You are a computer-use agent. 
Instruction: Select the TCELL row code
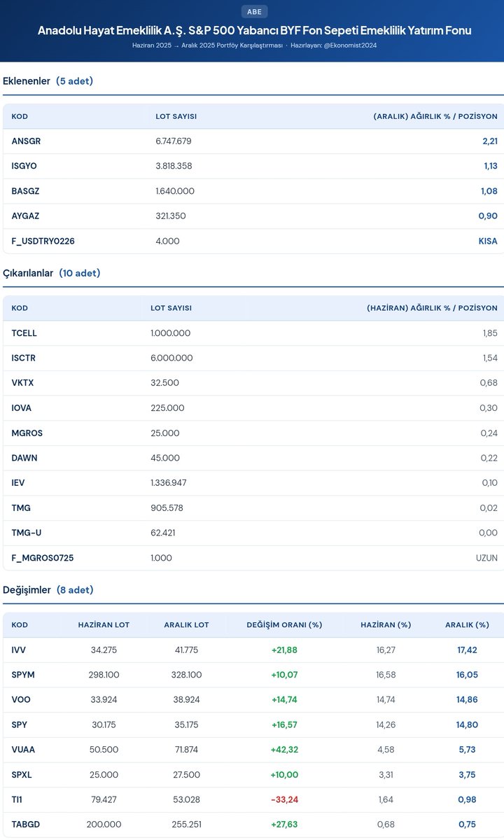coord(24,333)
